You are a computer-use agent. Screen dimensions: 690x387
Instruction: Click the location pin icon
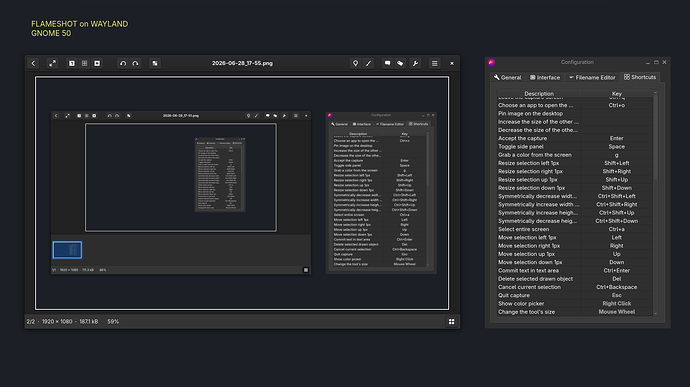pos(356,63)
